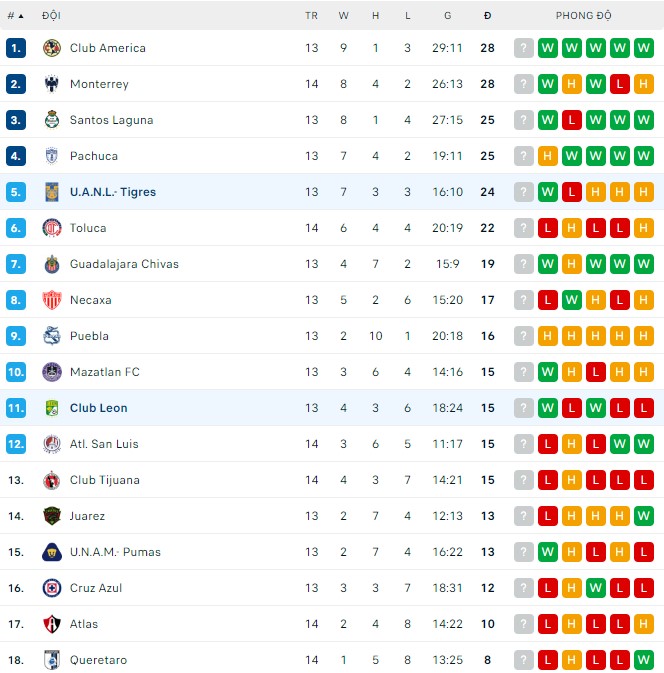The height and width of the screenshot is (673, 664).
Task: Click the latest W result badge for Queretaro
Action: pyautogui.click(x=644, y=660)
